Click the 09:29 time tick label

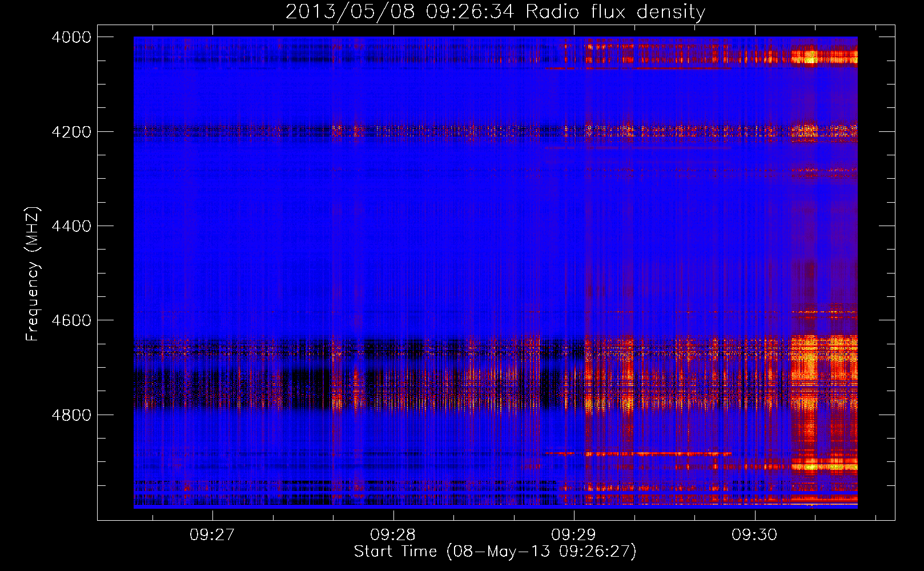click(573, 534)
